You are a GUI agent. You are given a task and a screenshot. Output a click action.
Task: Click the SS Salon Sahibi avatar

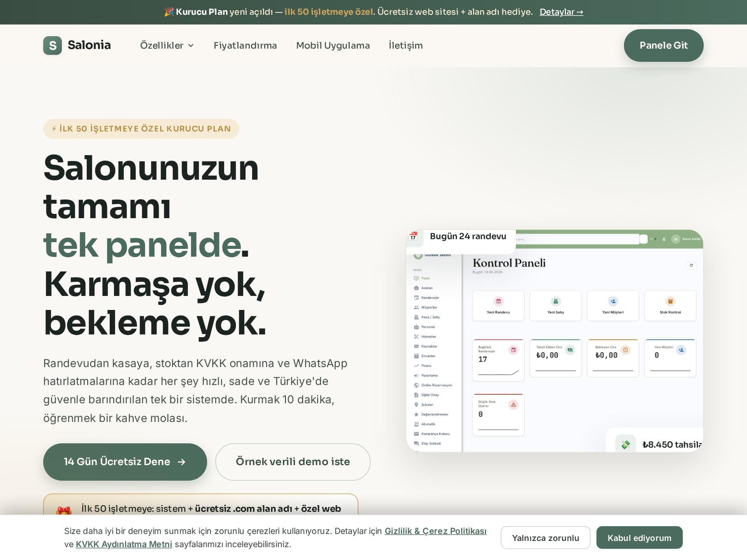click(x=676, y=239)
